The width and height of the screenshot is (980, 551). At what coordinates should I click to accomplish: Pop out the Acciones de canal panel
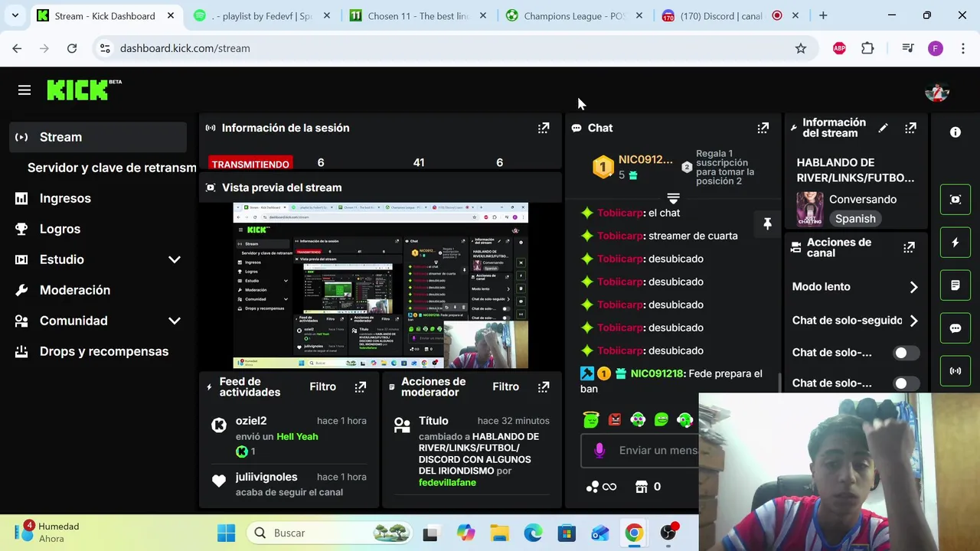click(909, 247)
